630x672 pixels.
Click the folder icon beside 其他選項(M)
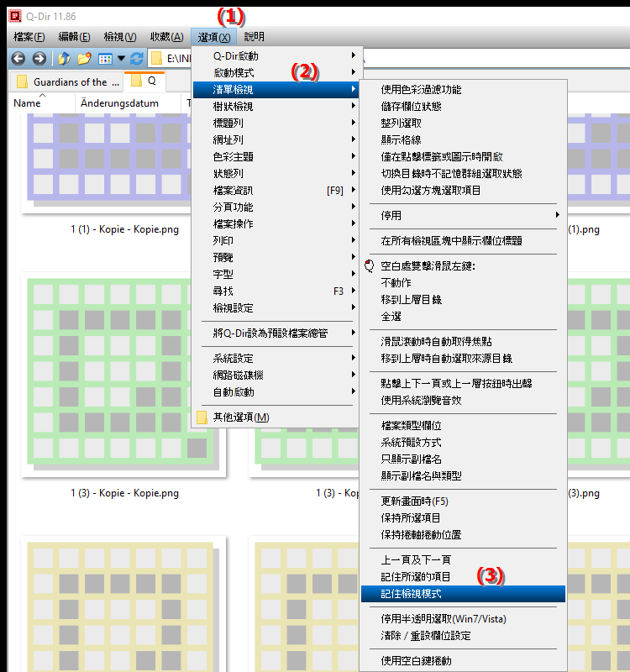click(x=202, y=417)
